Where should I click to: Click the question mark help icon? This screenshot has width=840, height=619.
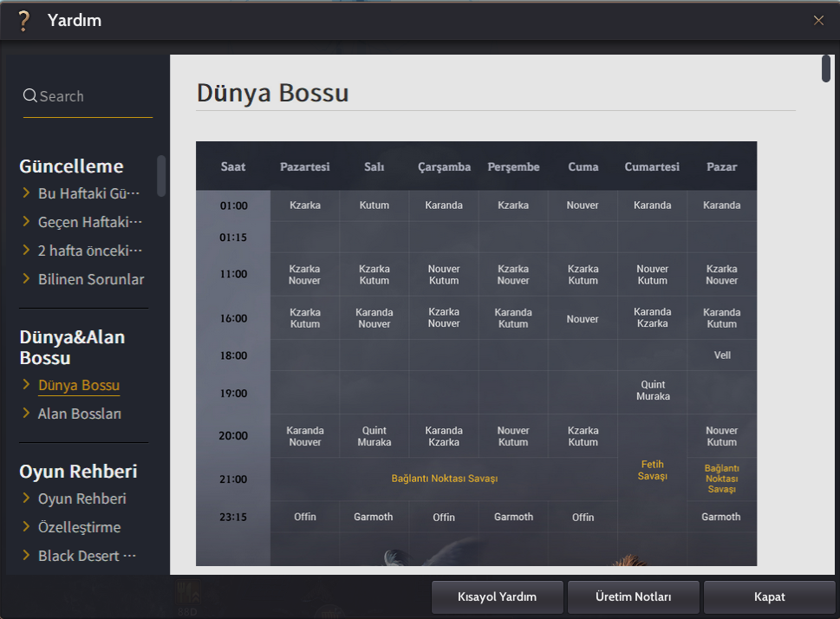tap(23, 20)
